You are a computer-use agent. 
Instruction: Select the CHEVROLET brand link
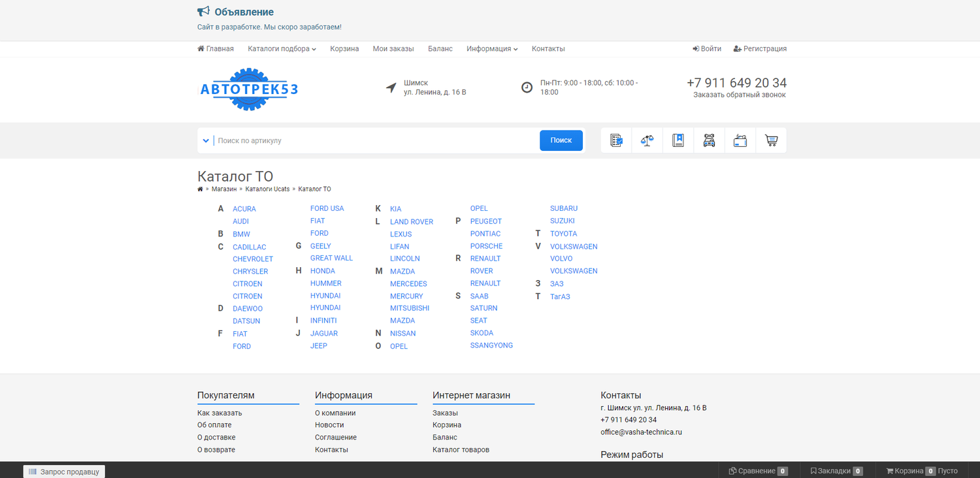pos(253,259)
